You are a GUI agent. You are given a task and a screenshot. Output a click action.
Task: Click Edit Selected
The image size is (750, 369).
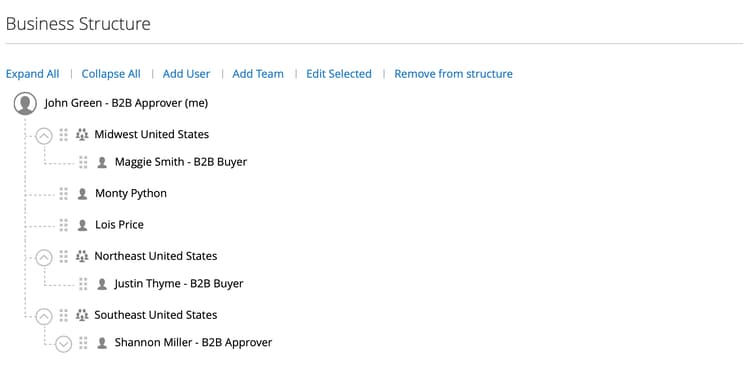pyautogui.click(x=339, y=74)
